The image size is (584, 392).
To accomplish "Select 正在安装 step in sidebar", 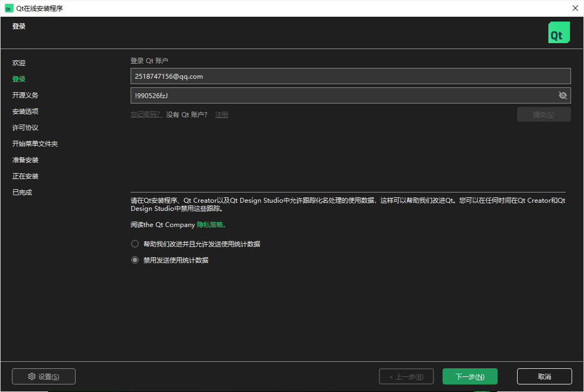I will (x=25, y=176).
